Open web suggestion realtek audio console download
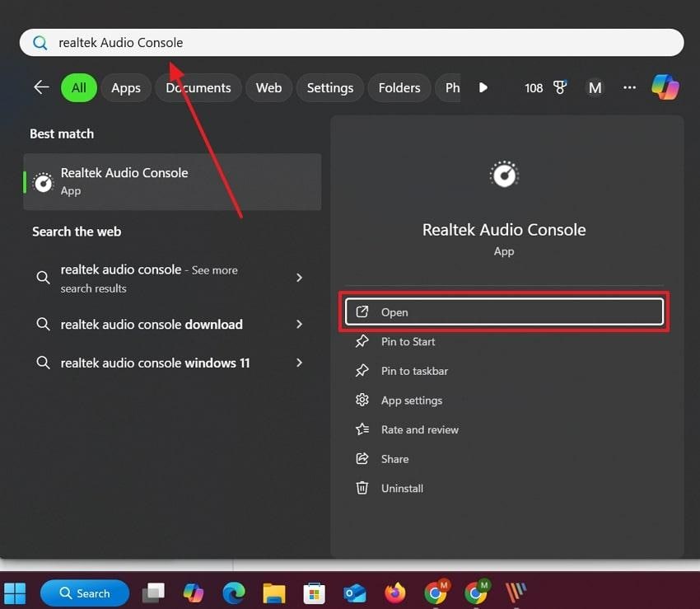The width and height of the screenshot is (700, 609). coord(152,325)
